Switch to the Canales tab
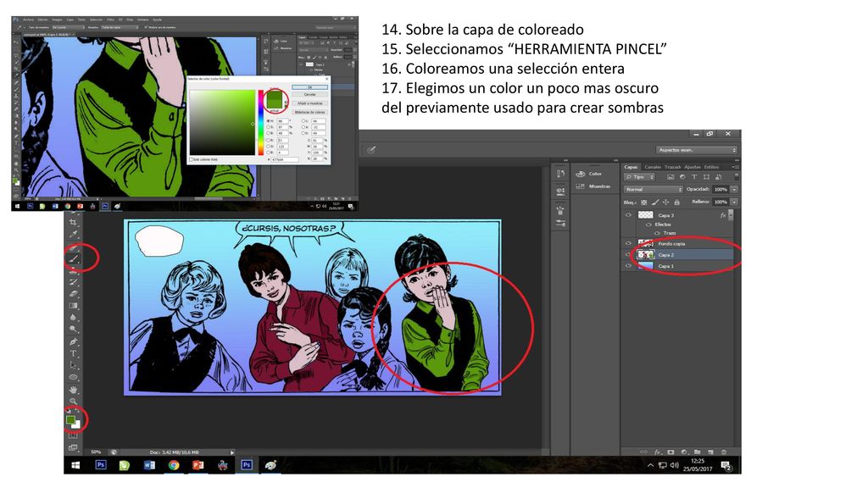Screen dimensions: 868x488 tap(653, 167)
